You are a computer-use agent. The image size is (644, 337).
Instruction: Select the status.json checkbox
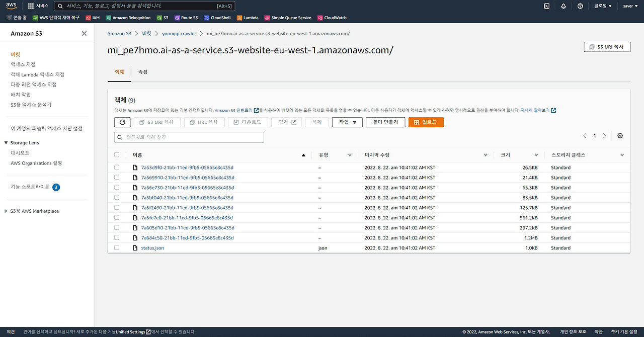117,247
